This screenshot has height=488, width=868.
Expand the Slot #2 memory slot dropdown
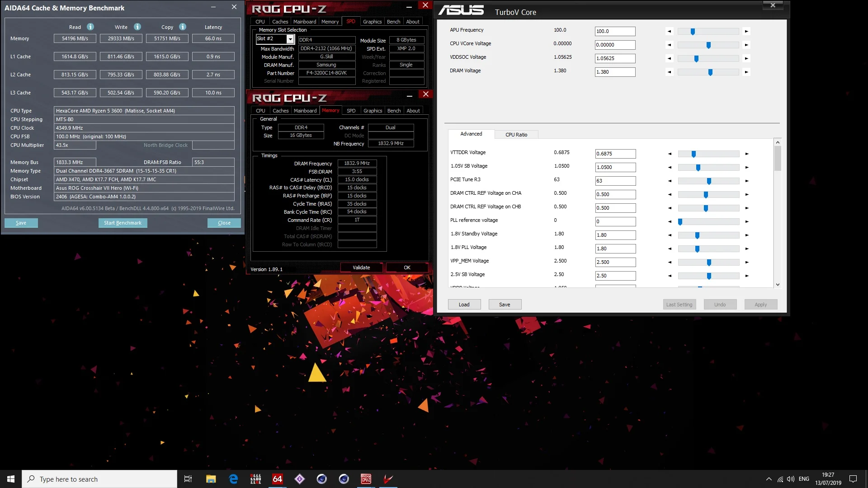pos(290,39)
